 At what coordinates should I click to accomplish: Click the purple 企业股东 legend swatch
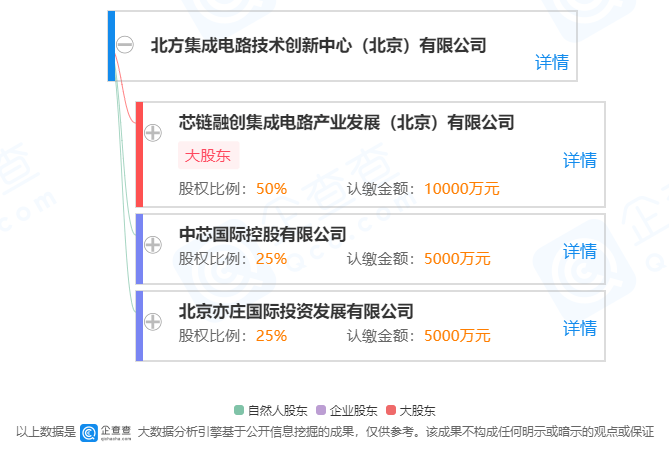[x=321, y=410]
